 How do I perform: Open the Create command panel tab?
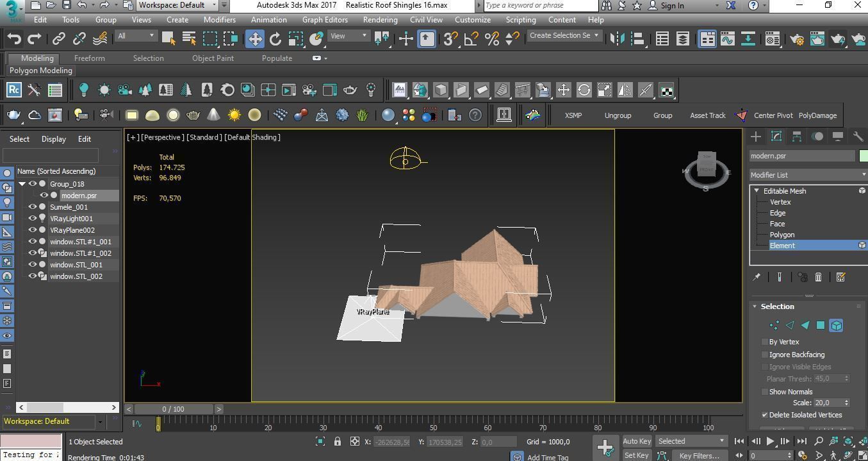click(x=756, y=137)
